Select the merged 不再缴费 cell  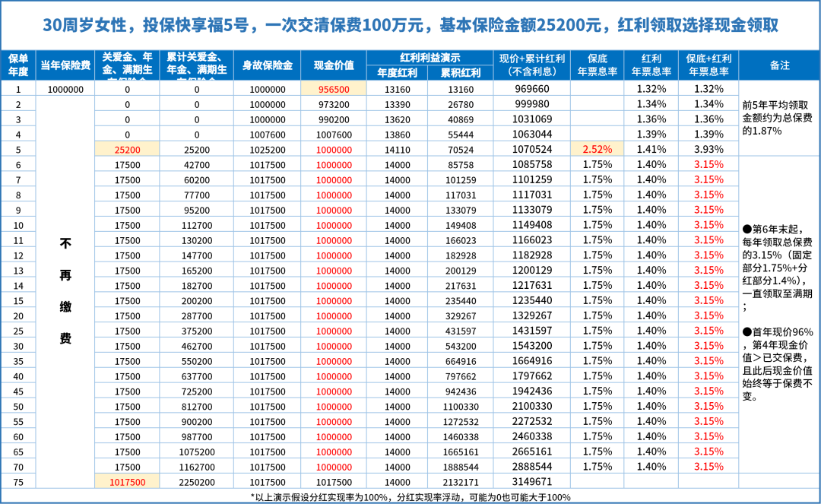click(x=65, y=291)
